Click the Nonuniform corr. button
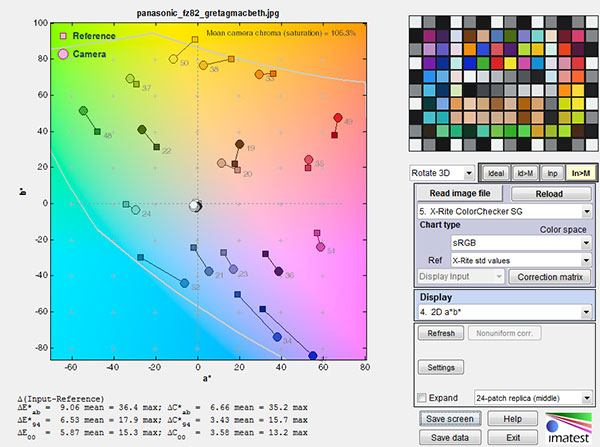Image resolution: width=600 pixels, height=447 pixels. click(x=504, y=333)
